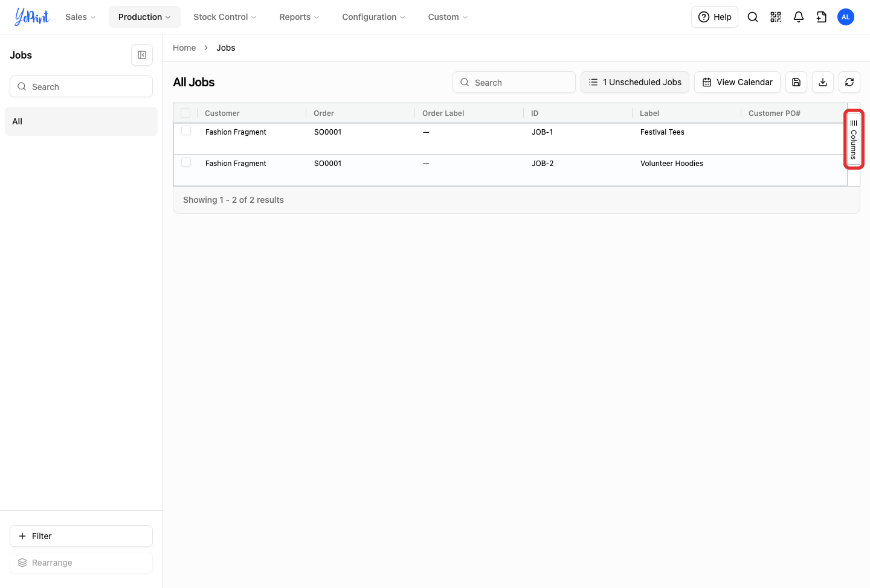Focus the All Jobs Search field
The image size is (870, 588).
tap(514, 82)
